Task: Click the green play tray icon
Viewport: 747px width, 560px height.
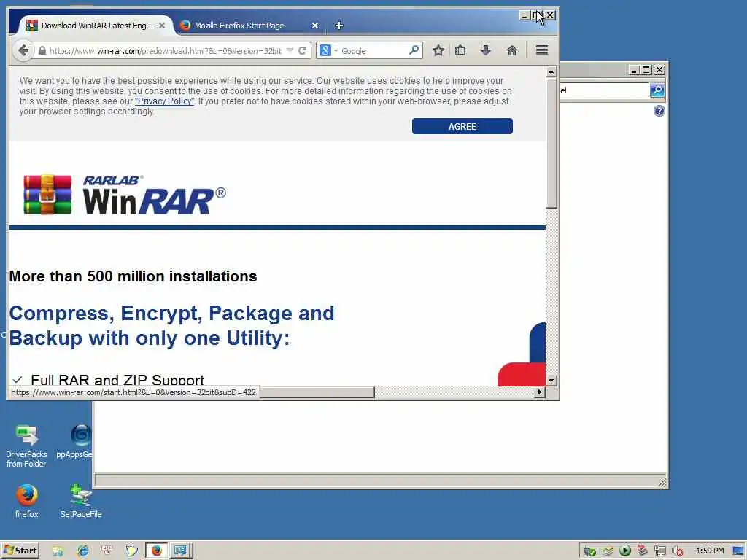Action: (625, 551)
